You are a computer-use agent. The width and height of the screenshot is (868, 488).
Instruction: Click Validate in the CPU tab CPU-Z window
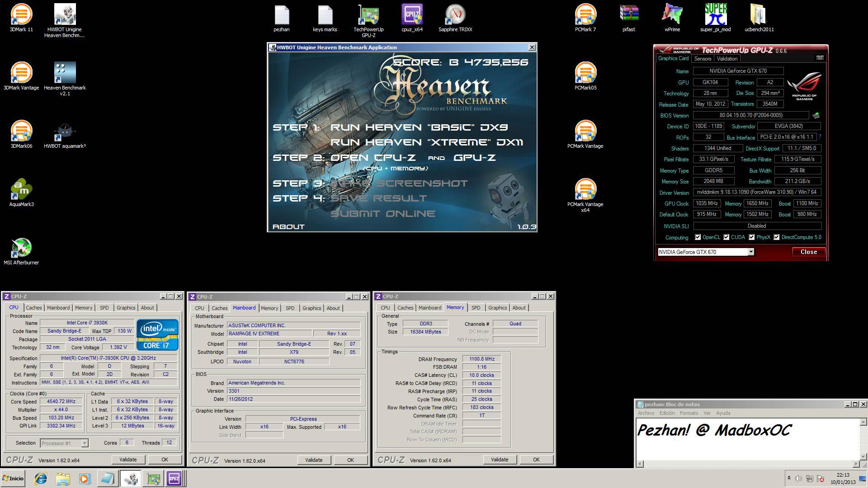pyautogui.click(x=128, y=460)
